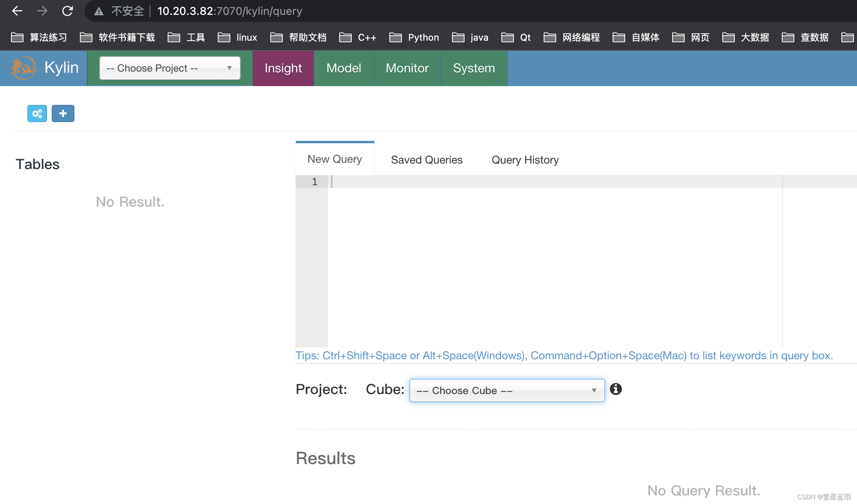Viewport: 857px width, 504px height.
Task: Go back using browser back arrow
Action: tap(17, 11)
